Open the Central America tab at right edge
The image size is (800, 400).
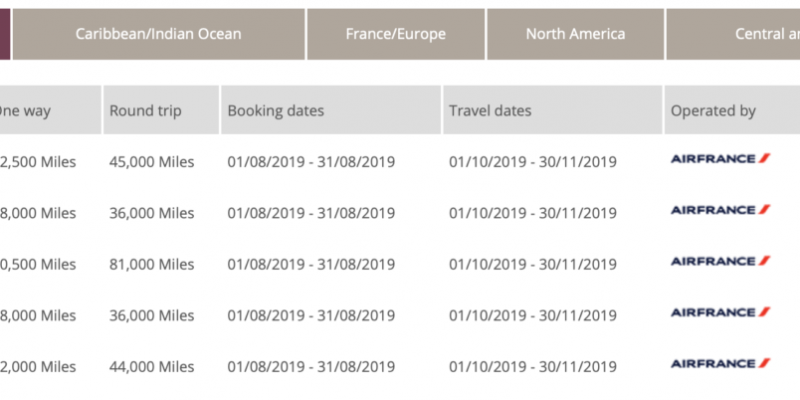(734, 34)
